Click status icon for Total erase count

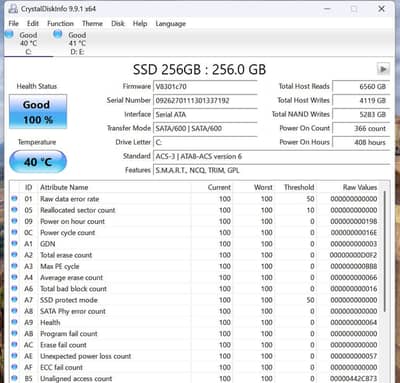click(x=14, y=255)
